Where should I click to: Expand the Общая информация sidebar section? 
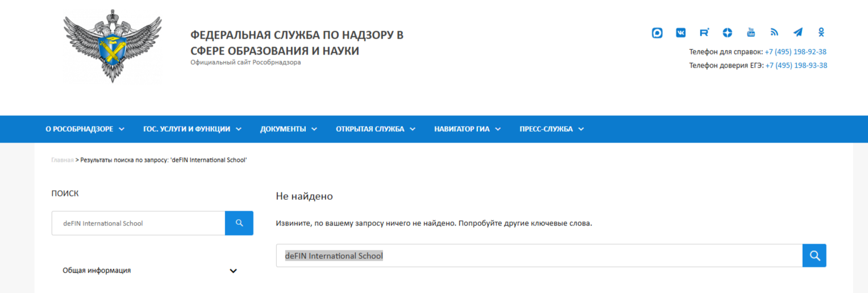click(x=149, y=270)
